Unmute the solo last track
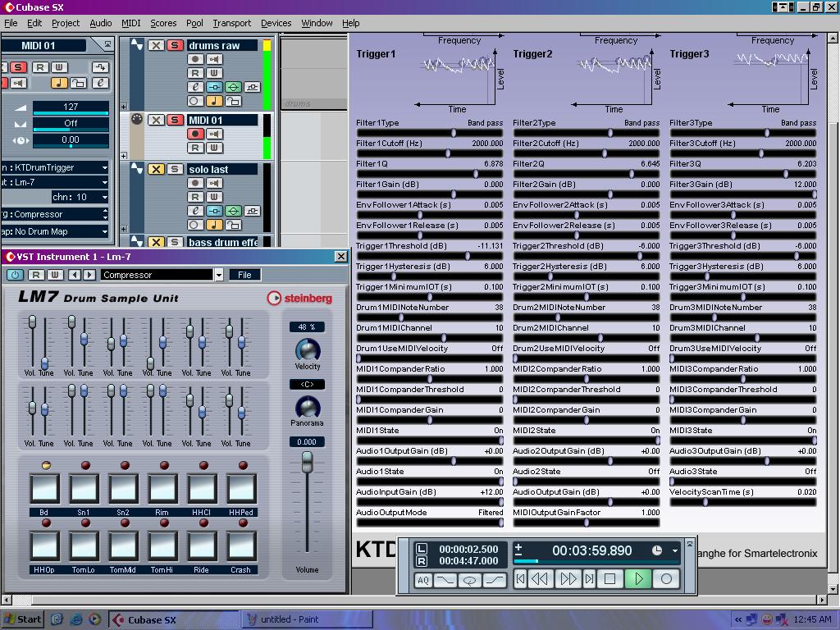 click(x=155, y=169)
